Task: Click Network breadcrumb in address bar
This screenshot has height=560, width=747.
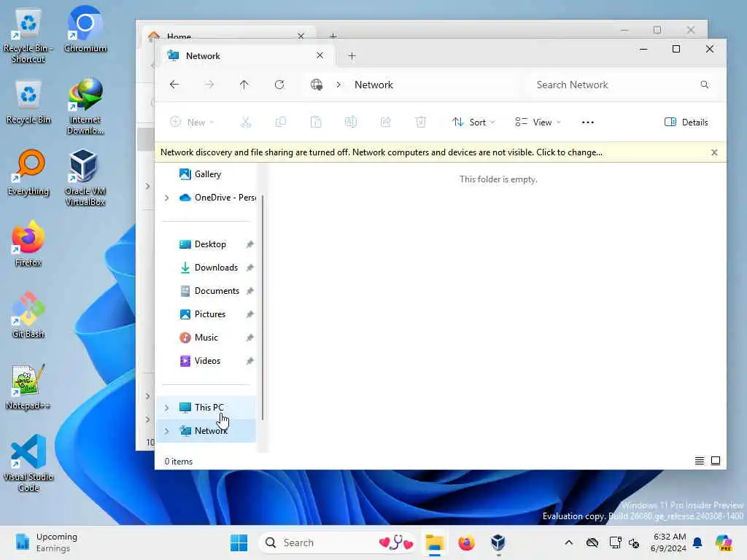Action: tap(373, 85)
